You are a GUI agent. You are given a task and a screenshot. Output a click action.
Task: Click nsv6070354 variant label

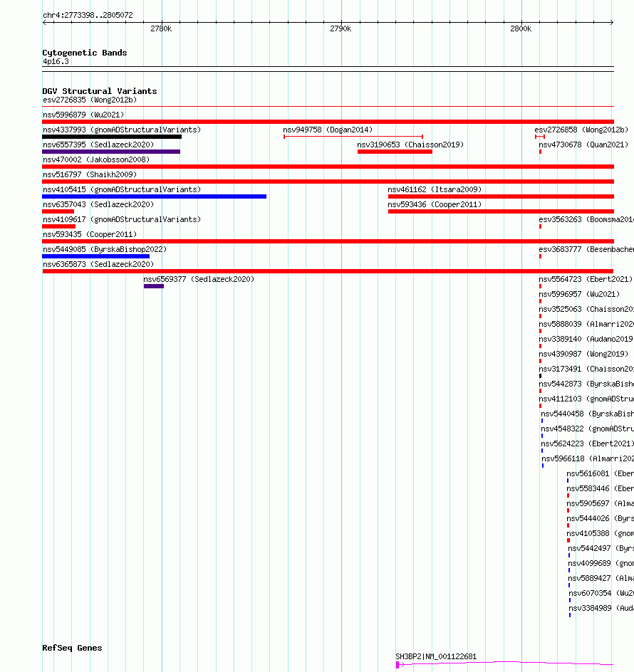click(x=601, y=594)
